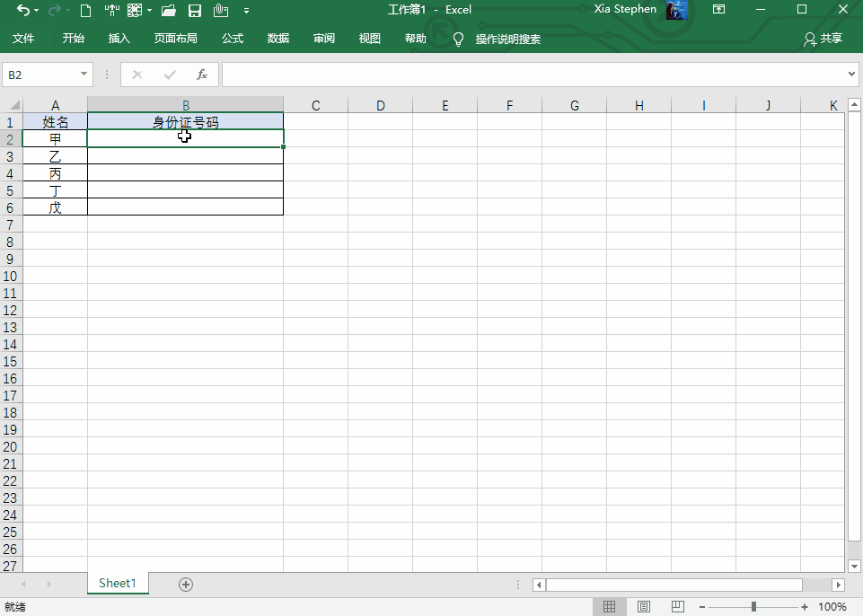Screen dimensions: 863x616
Task: Switch to the 开始 ribbon tab
Action: click(x=74, y=38)
